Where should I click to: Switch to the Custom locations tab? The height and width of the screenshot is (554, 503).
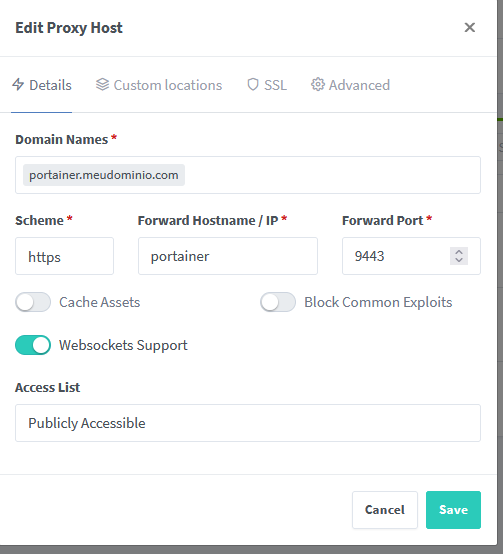(159, 85)
